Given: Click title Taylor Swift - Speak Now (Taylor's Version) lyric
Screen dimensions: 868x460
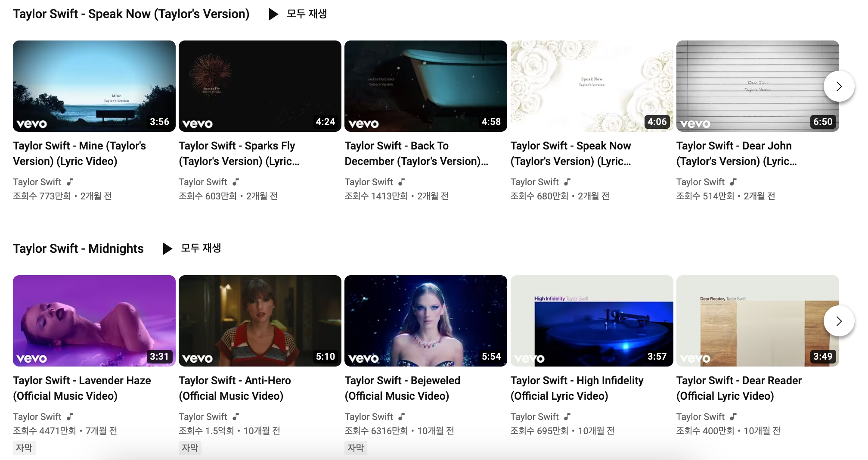Looking at the screenshot, I should (x=571, y=153).
